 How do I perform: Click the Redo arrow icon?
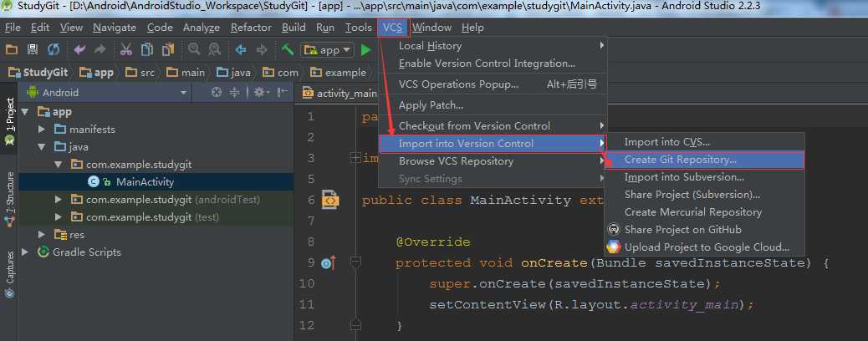coord(100,50)
